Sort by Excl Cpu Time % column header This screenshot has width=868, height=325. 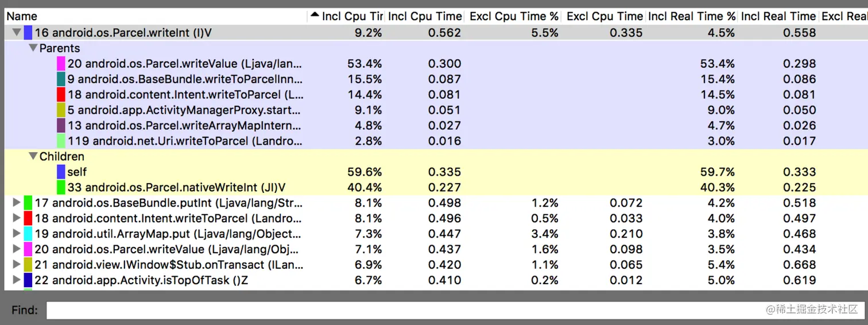514,16
